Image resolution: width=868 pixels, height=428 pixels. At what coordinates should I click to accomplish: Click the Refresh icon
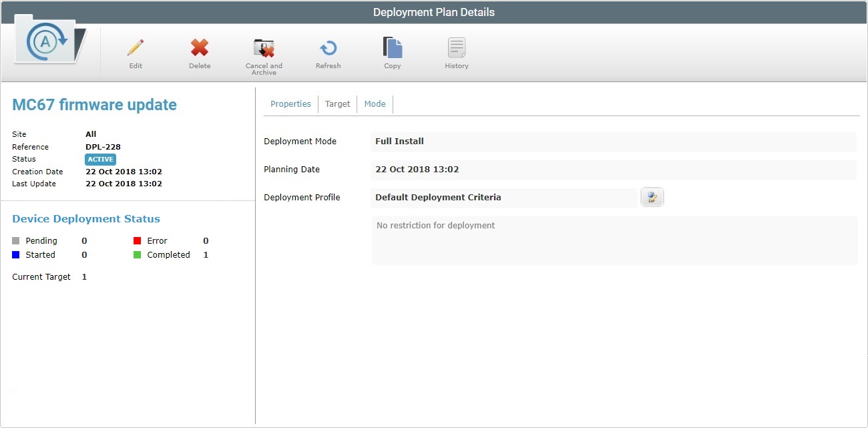328,48
